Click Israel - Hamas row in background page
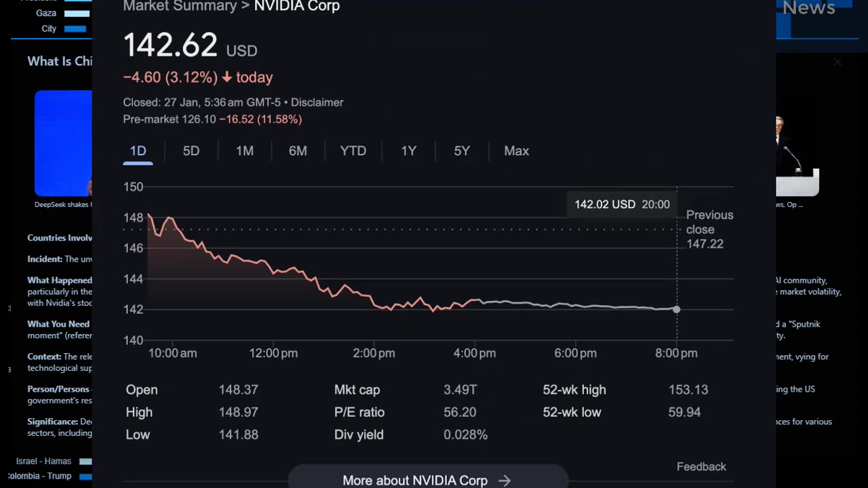The width and height of the screenshot is (868, 488). [53, 461]
